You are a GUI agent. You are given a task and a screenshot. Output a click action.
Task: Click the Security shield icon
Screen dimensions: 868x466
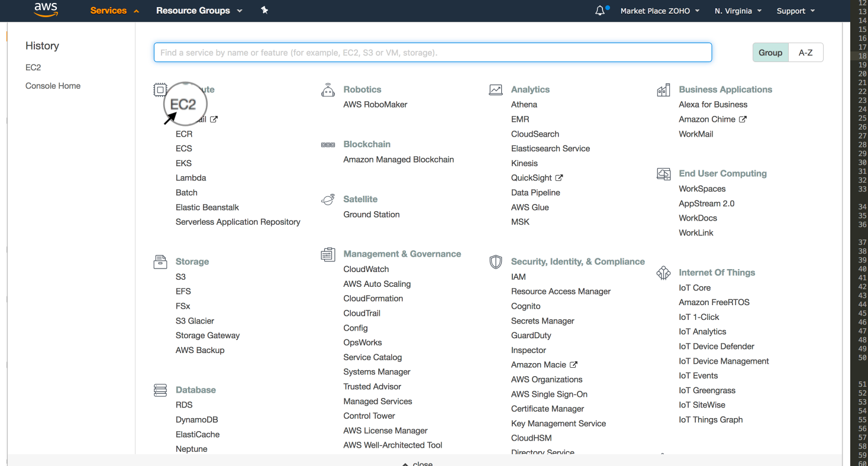496,262
